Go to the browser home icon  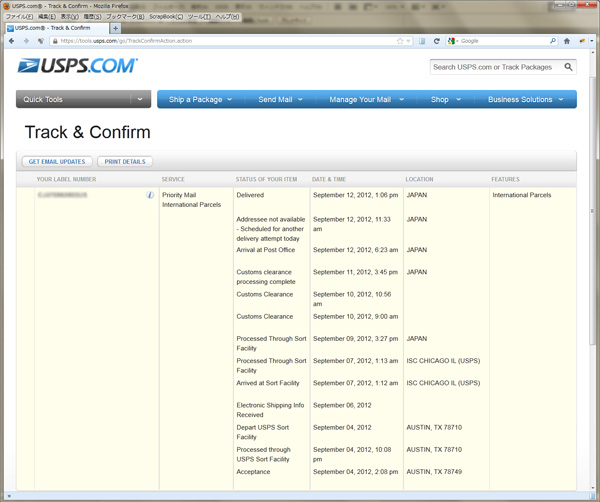point(567,41)
